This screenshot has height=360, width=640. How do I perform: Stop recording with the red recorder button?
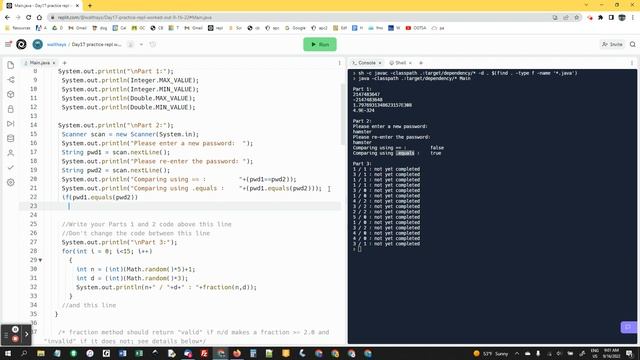coord(15,339)
